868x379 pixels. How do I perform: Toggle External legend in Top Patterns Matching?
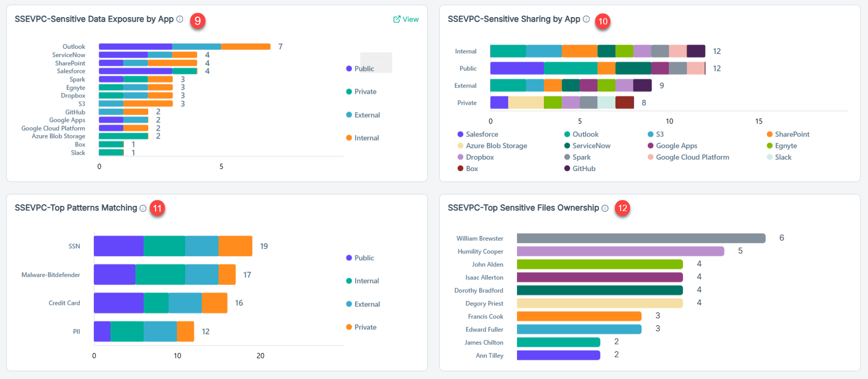point(363,304)
